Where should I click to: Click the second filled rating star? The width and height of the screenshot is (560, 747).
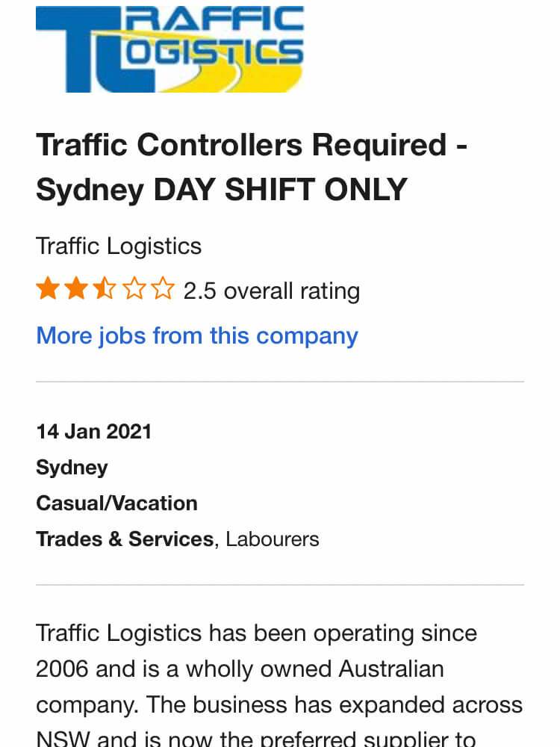[x=76, y=288]
